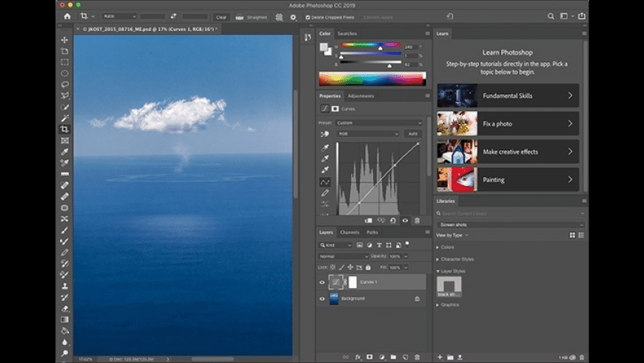This screenshot has width=644, height=363.
Task: Hide the Background layer
Action: pyautogui.click(x=322, y=299)
